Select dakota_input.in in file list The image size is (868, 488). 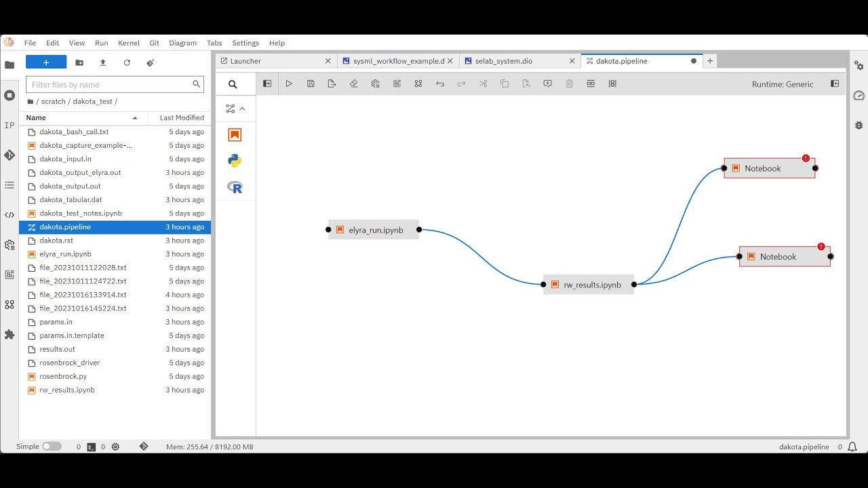tap(115, 159)
